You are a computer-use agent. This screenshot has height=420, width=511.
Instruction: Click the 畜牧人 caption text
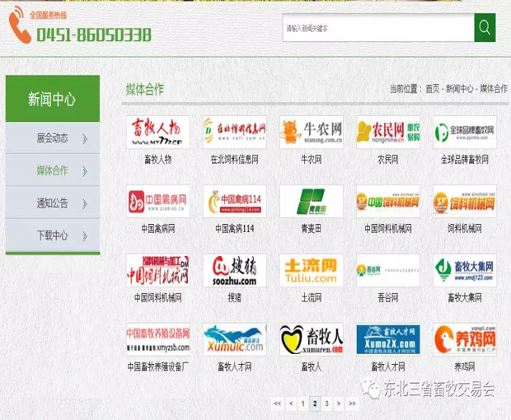(x=312, y=367)
